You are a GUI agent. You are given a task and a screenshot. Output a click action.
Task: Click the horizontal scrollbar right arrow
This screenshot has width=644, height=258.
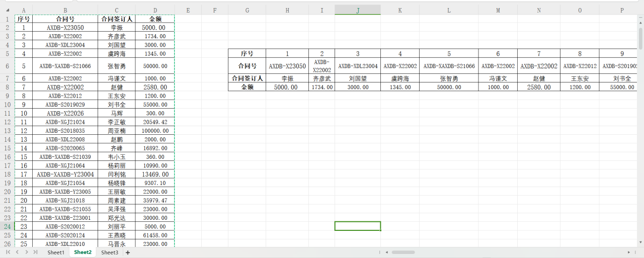point(629,252)
